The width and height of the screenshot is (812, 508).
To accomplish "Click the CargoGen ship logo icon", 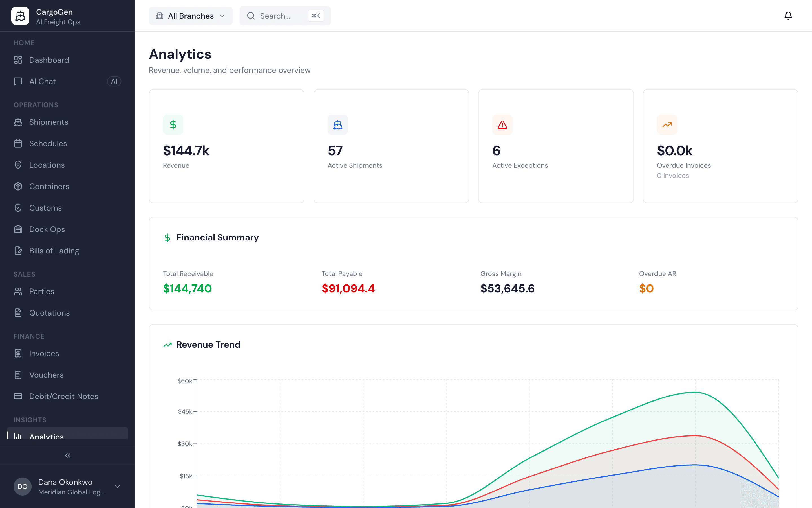I will 20,16.
